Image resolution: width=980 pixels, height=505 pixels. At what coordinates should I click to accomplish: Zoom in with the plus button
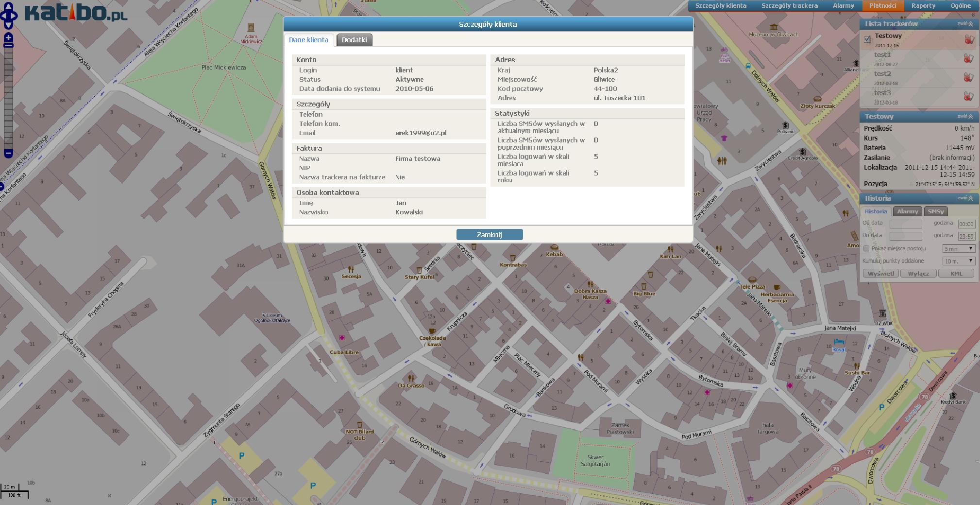pos(8,37)
